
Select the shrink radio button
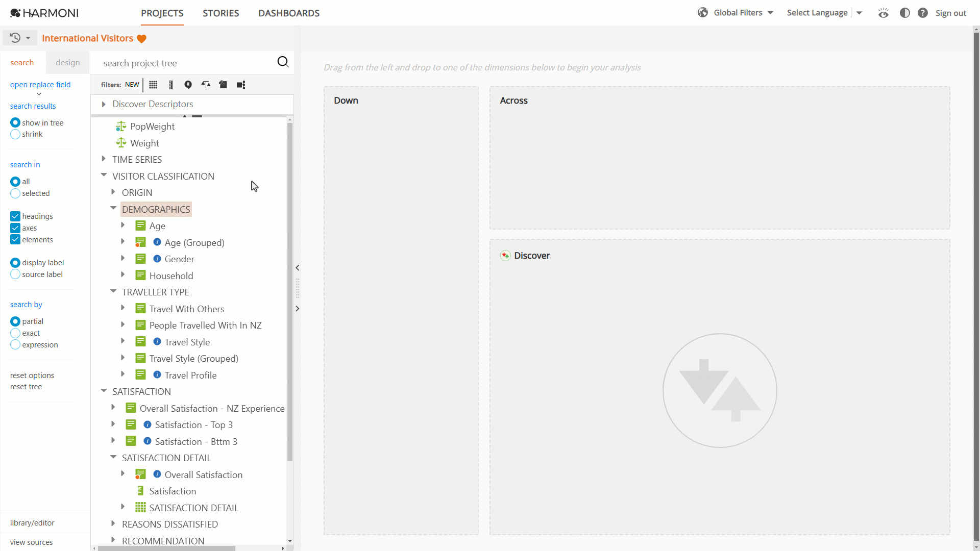pos(15,134)
